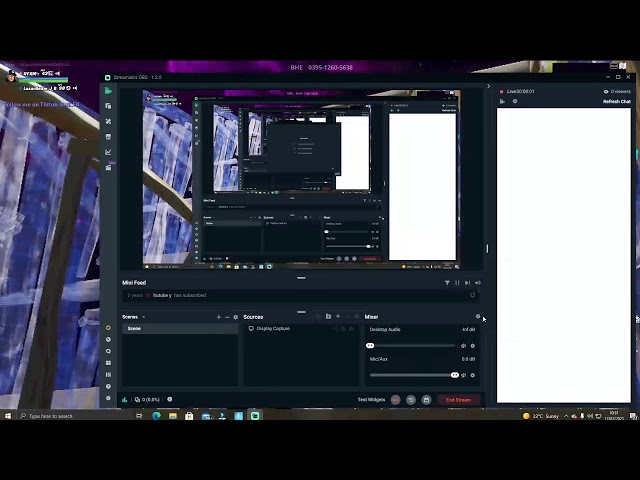Open Mic/Aux source settings gear
Image resolution: width=640 pixels, height=480 pixels.
click(473, 375)
